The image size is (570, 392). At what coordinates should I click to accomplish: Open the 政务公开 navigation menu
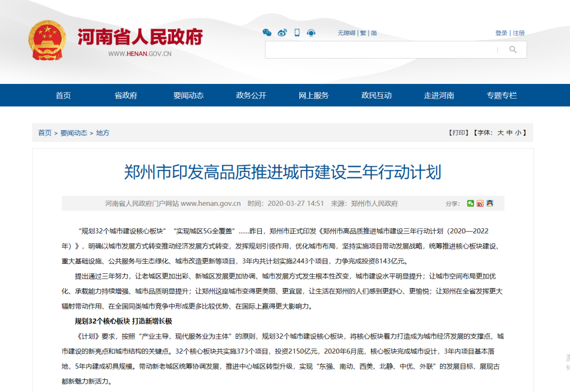pos(250,95)
